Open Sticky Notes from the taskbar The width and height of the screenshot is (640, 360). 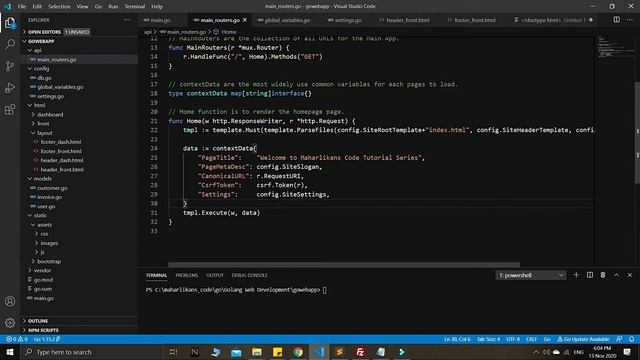point(277,352)
